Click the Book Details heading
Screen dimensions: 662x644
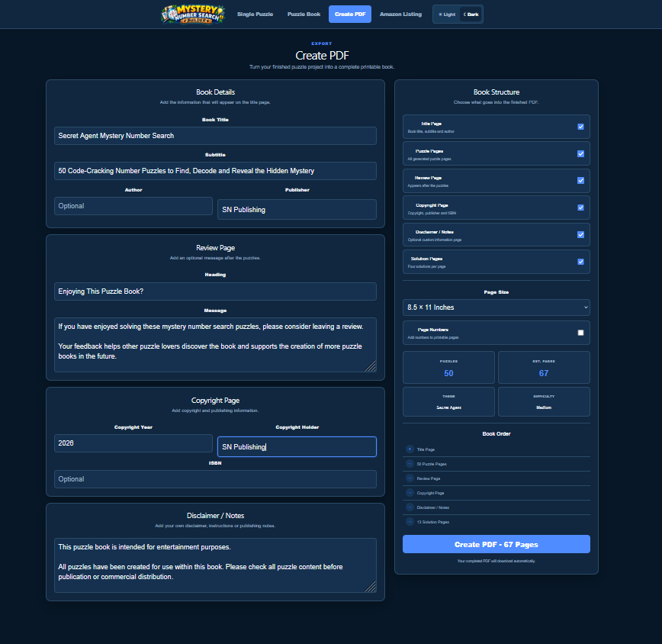coord(215,92)
